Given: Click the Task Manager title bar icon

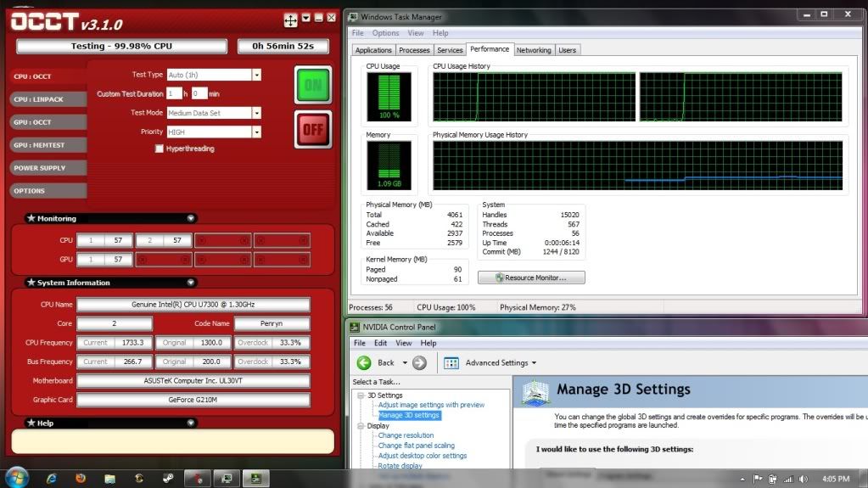Looking at the screenshot, I should pyautogui.click(x=353, y=17).
